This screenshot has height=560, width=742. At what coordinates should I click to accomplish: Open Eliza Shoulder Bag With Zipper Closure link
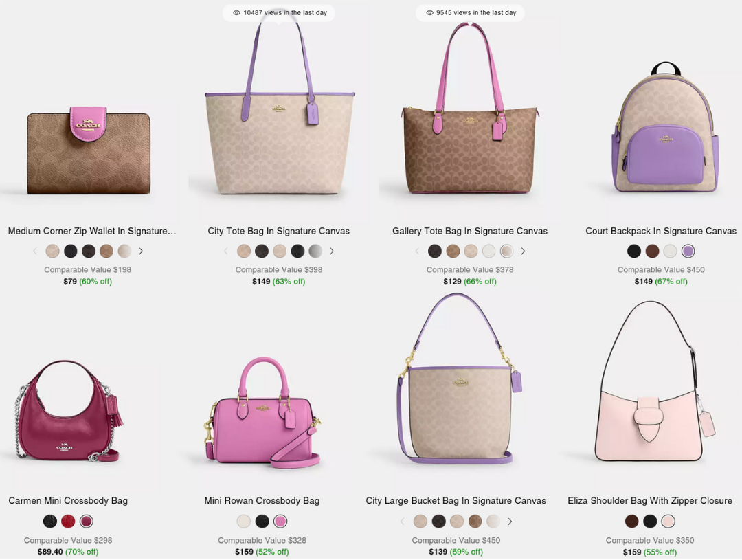650,501
